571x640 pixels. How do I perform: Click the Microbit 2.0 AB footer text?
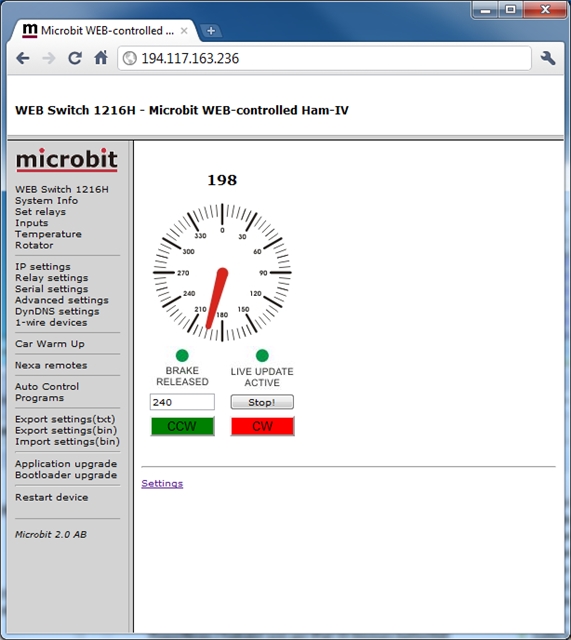point(51,534)
